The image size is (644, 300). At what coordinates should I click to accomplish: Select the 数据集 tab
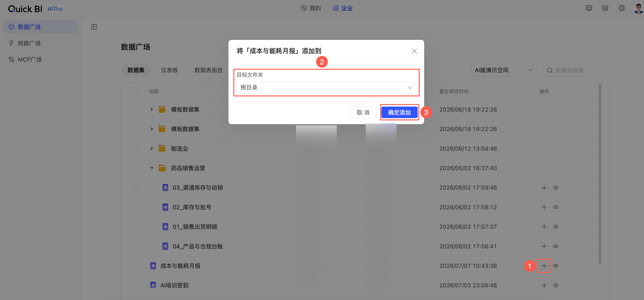[x=136, y=70]
